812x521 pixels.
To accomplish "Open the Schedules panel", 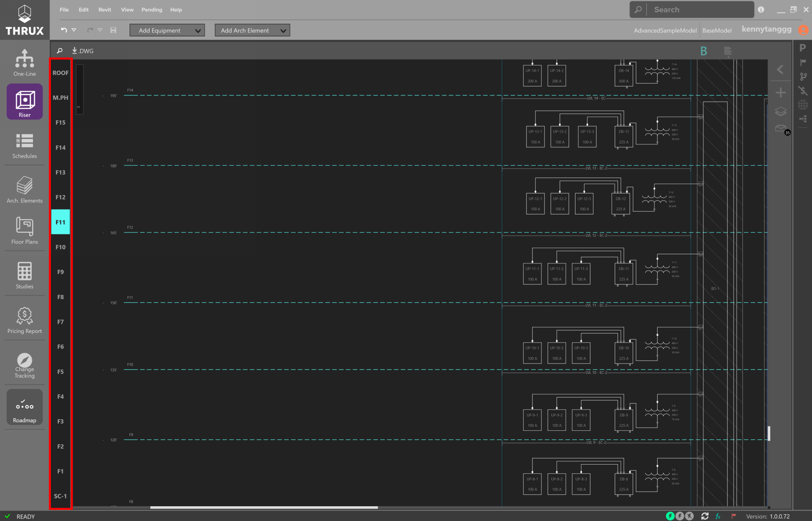I will (x=24, y=146).
